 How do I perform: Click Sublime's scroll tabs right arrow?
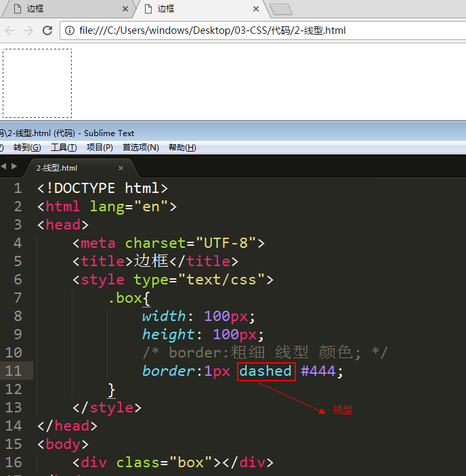[x=14, y=167]
